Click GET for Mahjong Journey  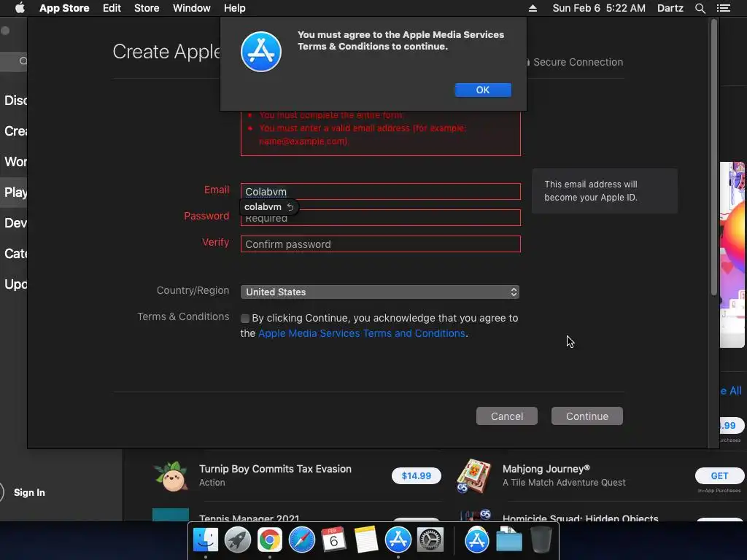(x=719, y=475)
